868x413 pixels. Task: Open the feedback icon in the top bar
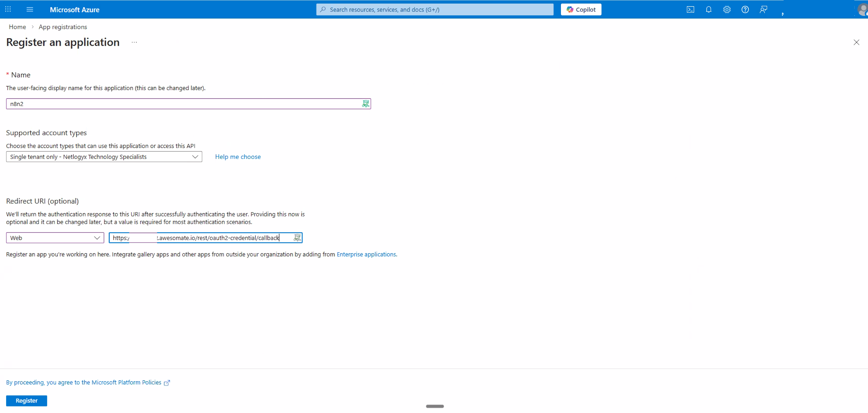click(763, 9)
